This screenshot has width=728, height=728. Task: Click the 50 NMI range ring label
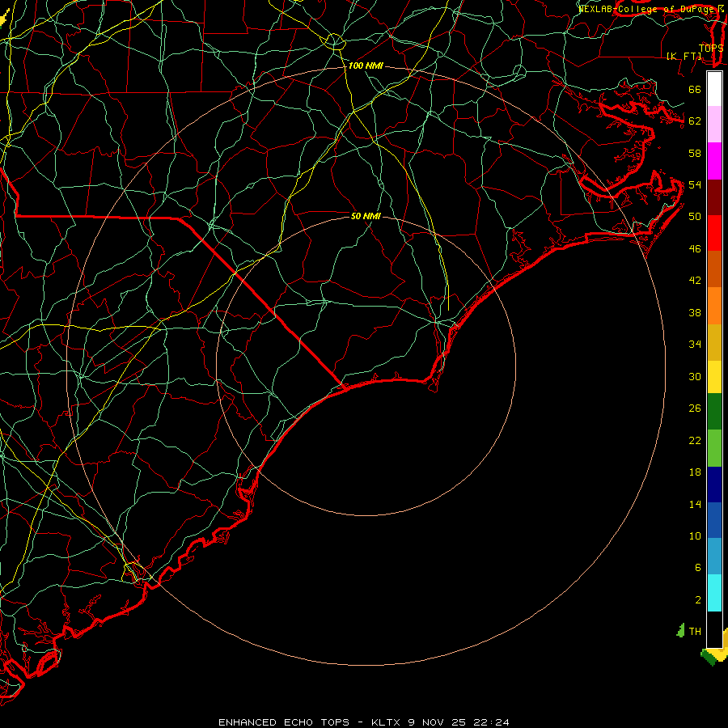pos(366,216)
